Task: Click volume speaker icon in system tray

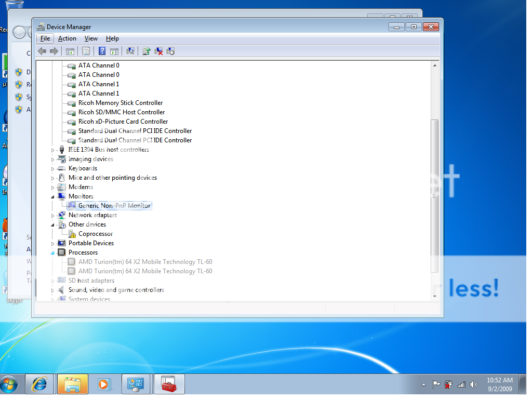Action: click(x=473, y=384)
